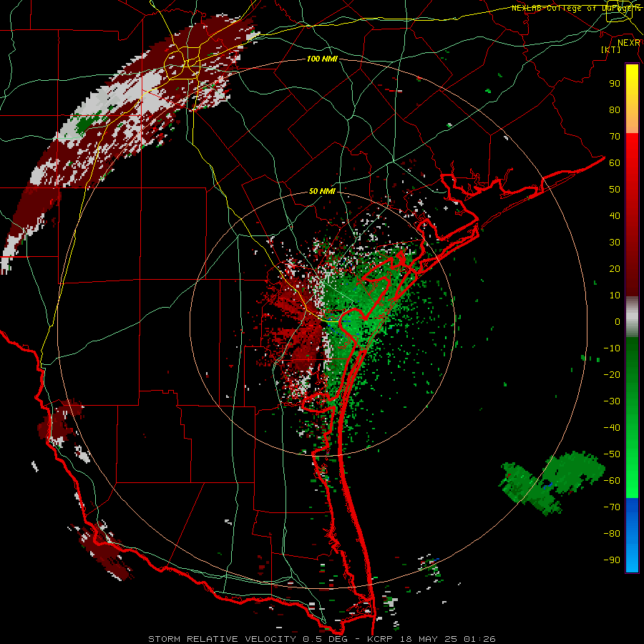Image resolution: width=644 pixels, height=644 pixels.
Task: Click the "40" value on the color scale
Action: pos(615,216)
